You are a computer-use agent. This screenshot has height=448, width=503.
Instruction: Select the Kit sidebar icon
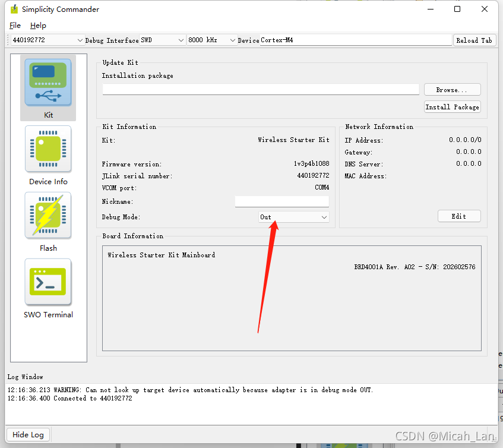pos(48,87)
